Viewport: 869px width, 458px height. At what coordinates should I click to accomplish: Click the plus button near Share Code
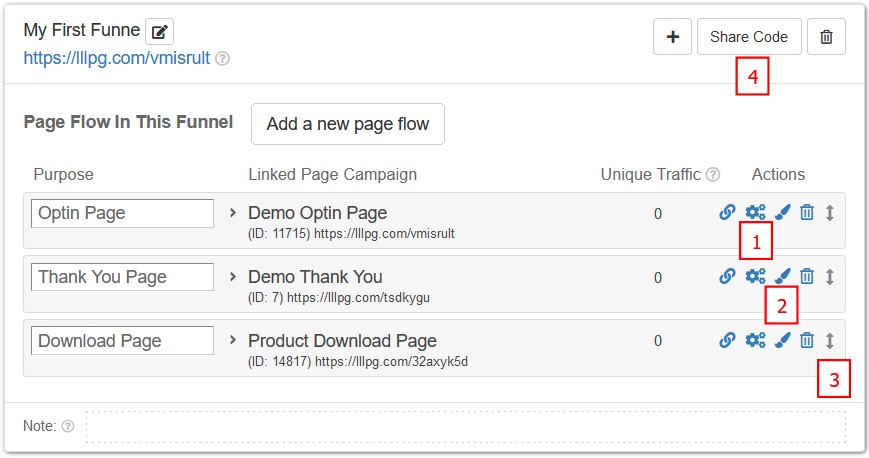672,37
